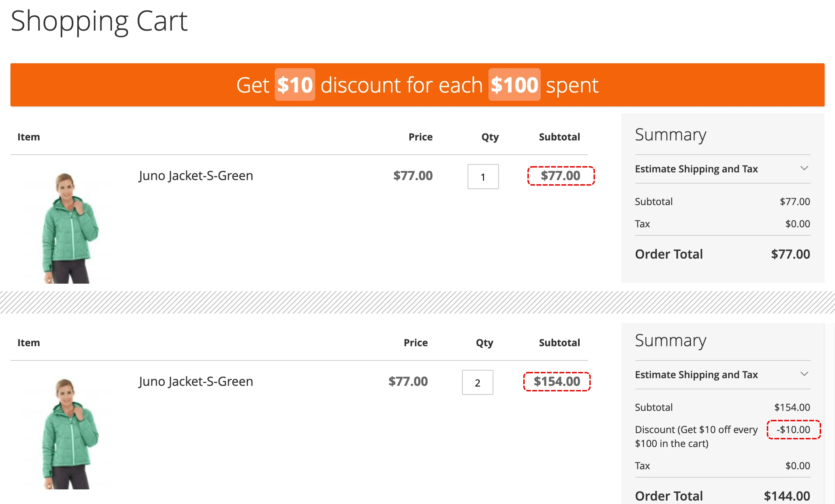
Task: Expand the chevron in the bottom Summary panel
Action: 804,374
